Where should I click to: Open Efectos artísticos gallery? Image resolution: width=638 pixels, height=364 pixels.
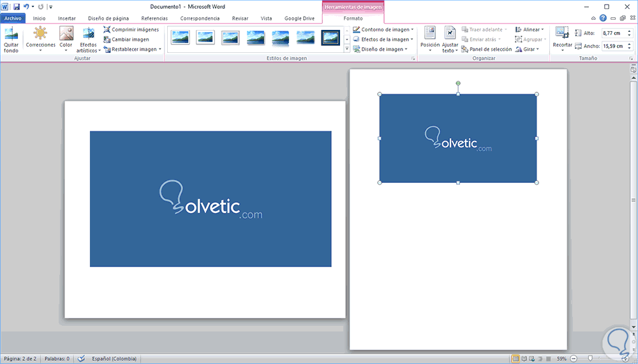(89, 40)
